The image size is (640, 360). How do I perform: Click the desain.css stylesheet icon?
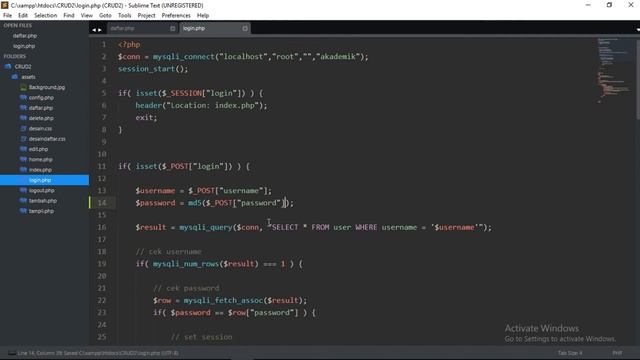(23, 129)
